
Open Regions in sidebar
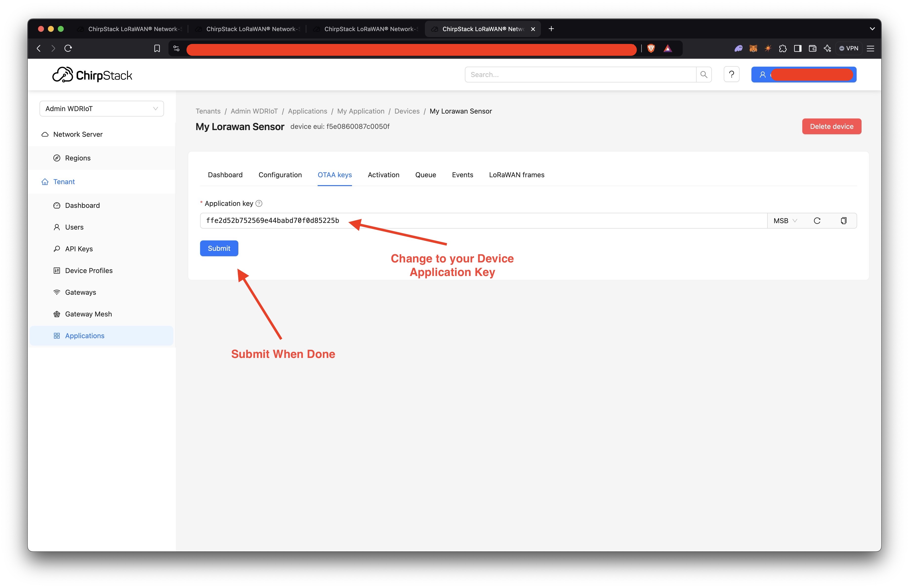pyautogui.click(x=102, y=158)
